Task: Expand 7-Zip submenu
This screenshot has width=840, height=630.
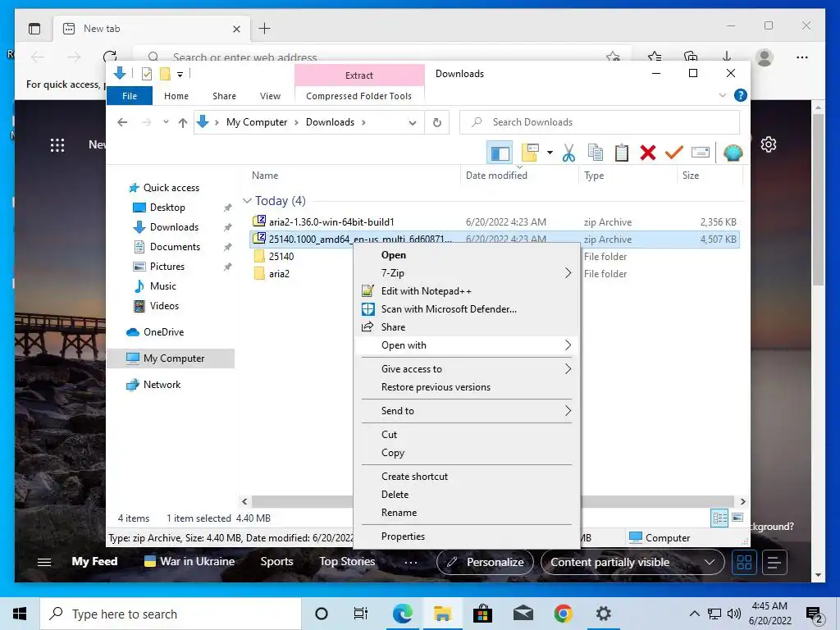Action: (467, 273)
